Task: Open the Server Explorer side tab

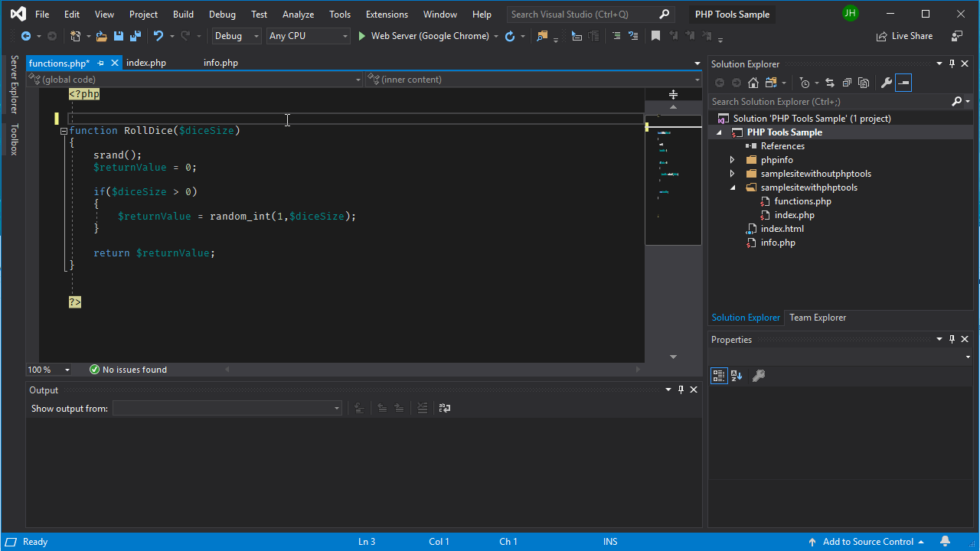Action: coord(14,84)
